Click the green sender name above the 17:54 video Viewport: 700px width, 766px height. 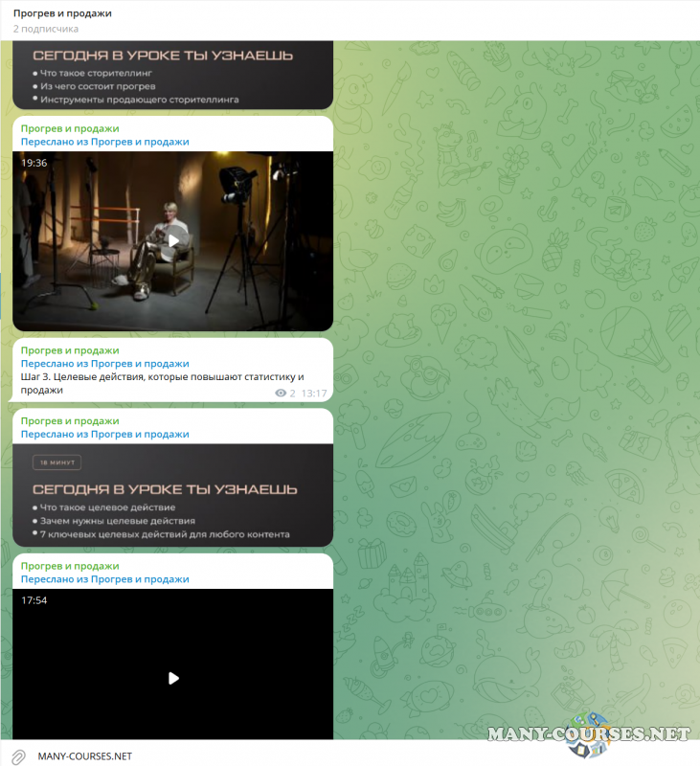click(x=70, y=566)
